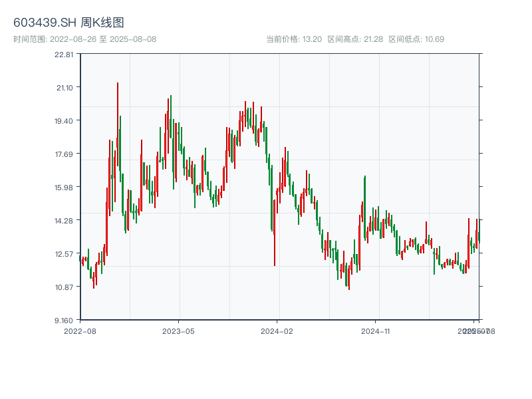Click the interval high label 区间高点: 21.28
The image size is (532, 399).
pyautogui.click(x=355, y=39)
